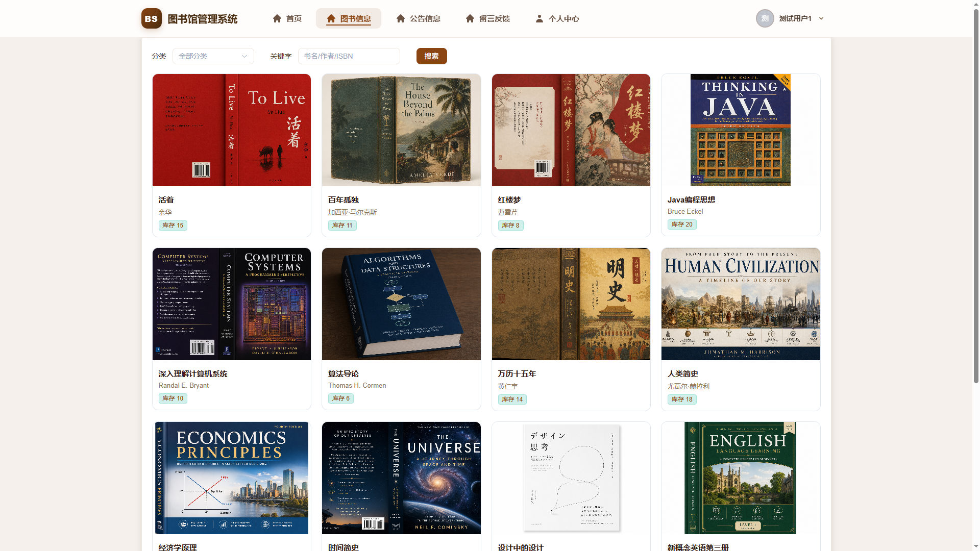Click the 搜索 search button
The image size is (980, 551).
click(432, 56)
